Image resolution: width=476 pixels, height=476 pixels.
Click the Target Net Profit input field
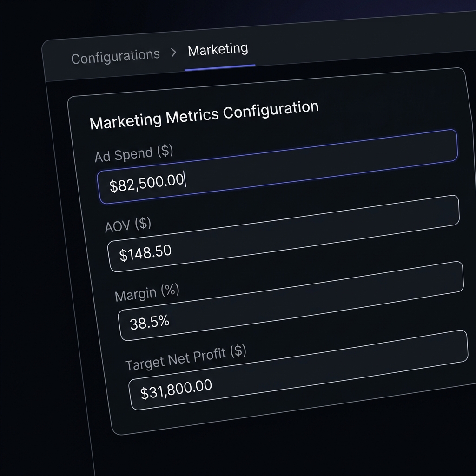pos(298,370)
